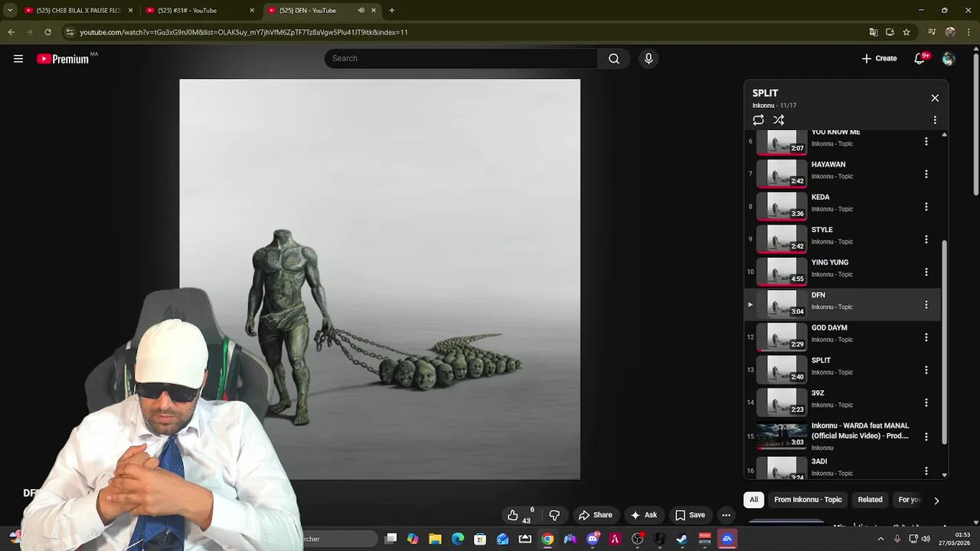Switch to the #31# - YouTube tab

(199, 11)
